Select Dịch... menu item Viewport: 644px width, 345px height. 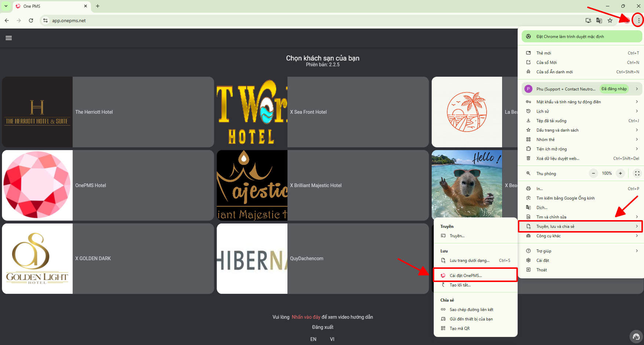pos(582,208)
